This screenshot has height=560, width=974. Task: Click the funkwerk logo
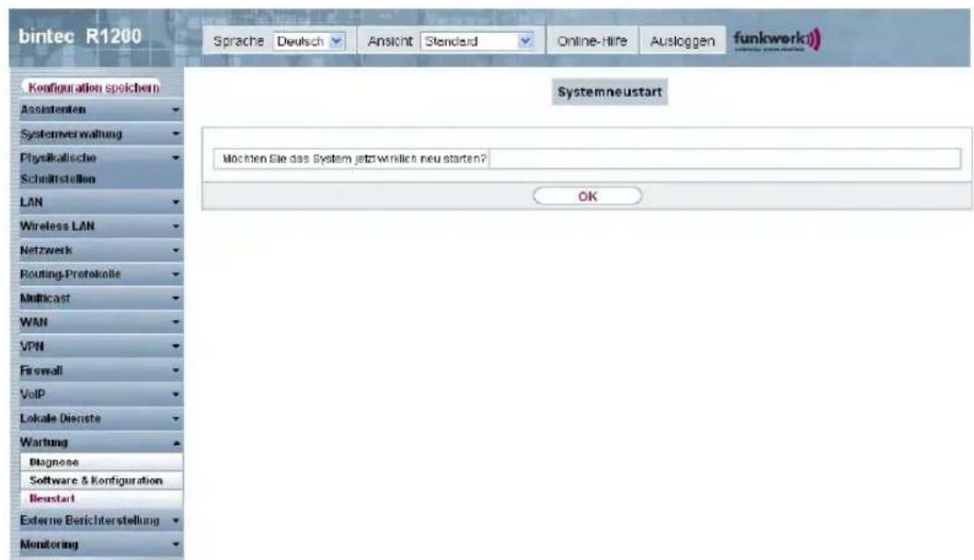click(776, 40)
